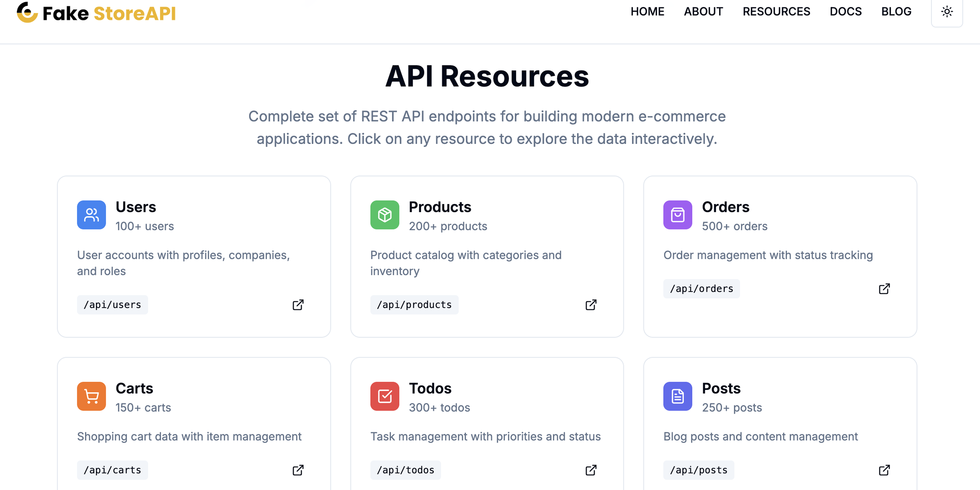This screenshot has height=490, width=980.
Task: Click the green Products box icon
Action: pos(385,215)
